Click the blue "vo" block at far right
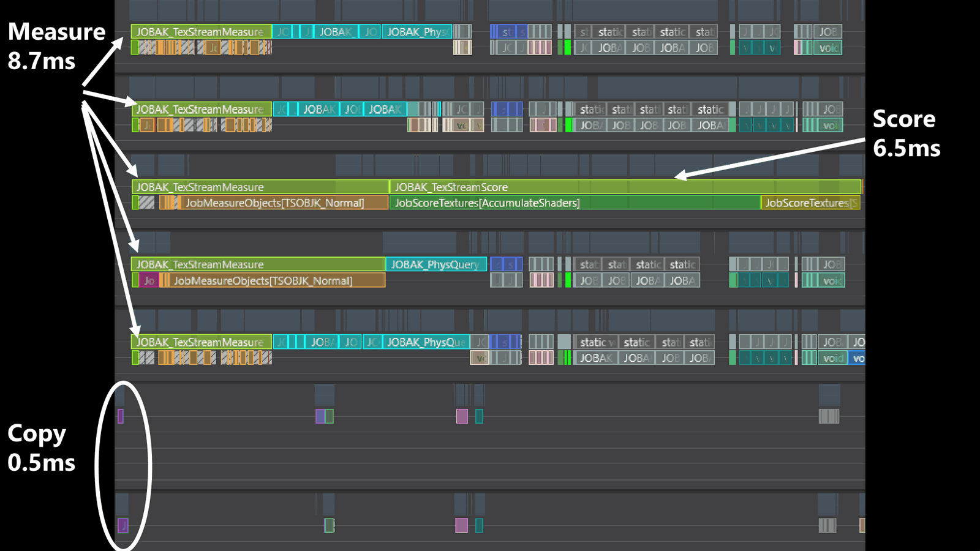 tap(857, 358)
